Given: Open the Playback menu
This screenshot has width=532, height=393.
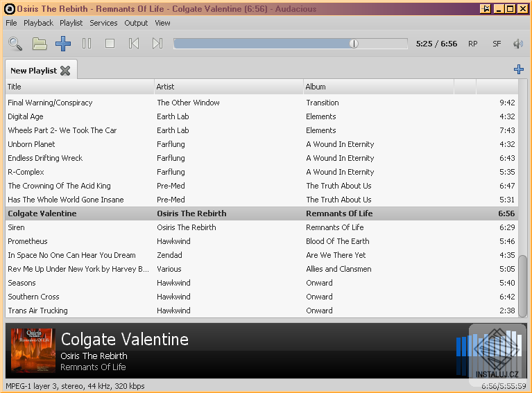Looking at the screenshot, I should [38, 23].
